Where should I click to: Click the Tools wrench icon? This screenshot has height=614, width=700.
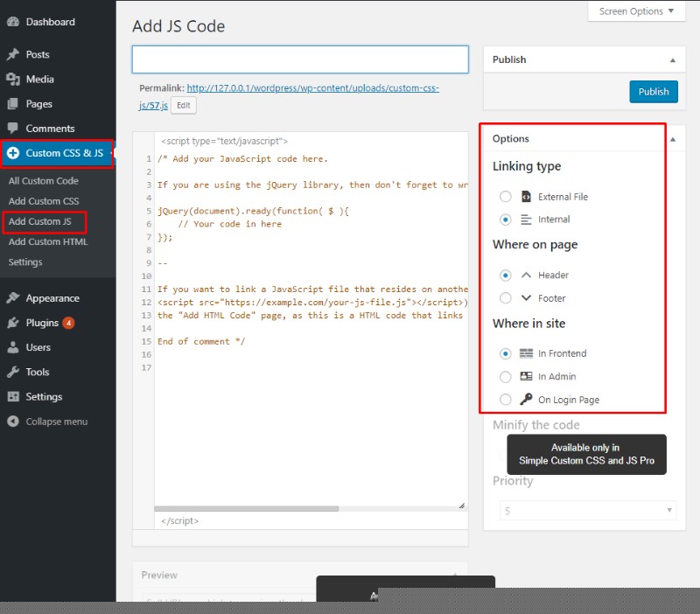(13, 372)
